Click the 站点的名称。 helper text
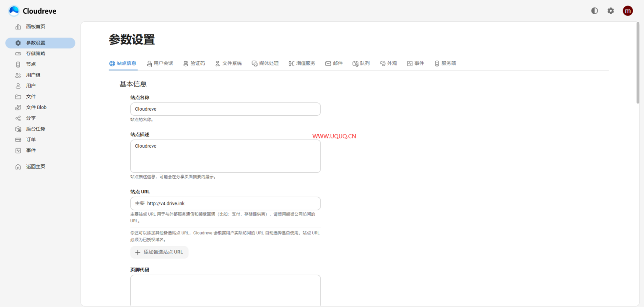644x307 pixels. coord(142,120)
